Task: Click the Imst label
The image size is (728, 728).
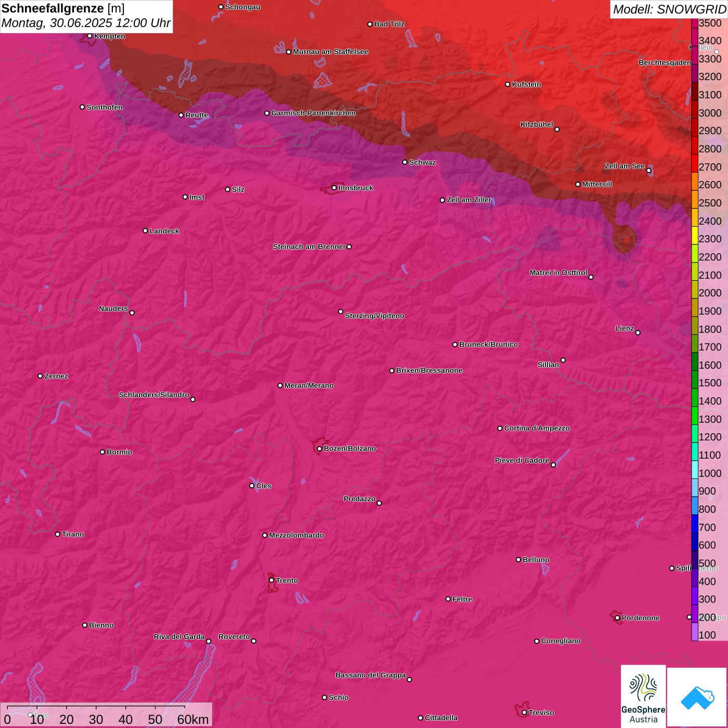Action: pyautogui.click(x=197, y=197)
